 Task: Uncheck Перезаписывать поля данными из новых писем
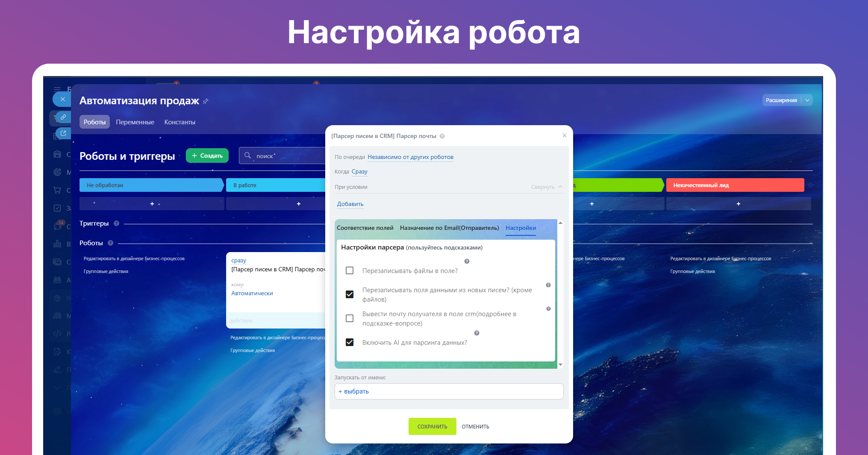(350, 294)
